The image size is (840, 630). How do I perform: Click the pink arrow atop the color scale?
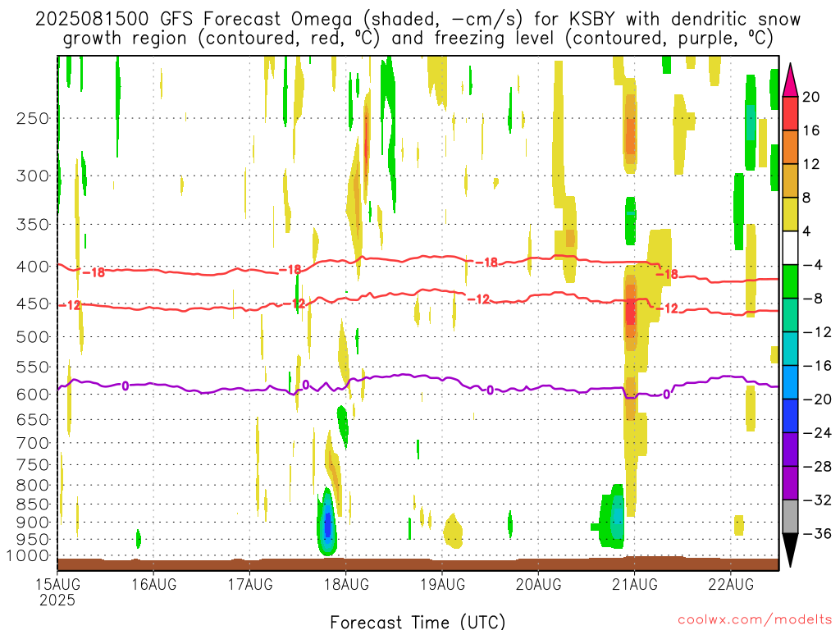[x=790, y=80]
